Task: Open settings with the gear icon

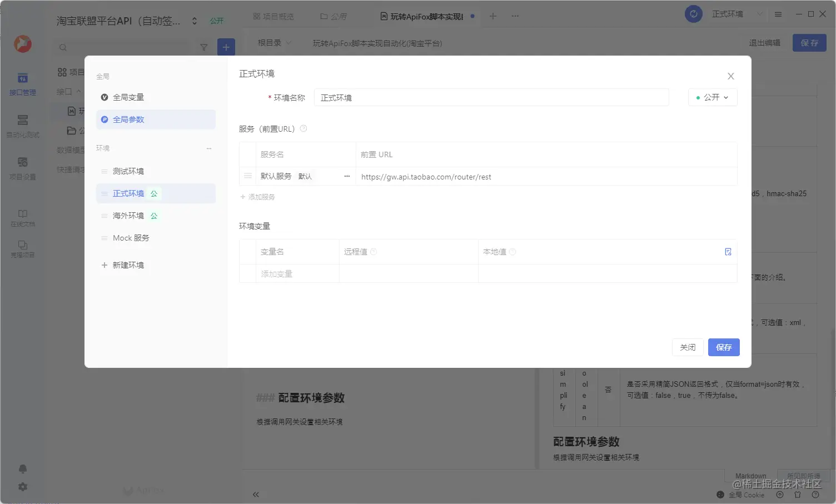Action: point(22,486)
